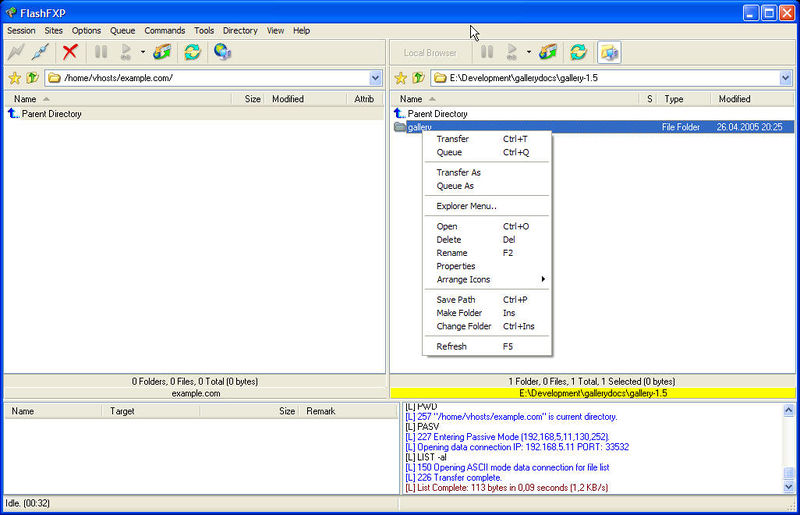This screenshot has width=800, height=515.
Task: Open the Tools menu
Action: tap(204, 31)
